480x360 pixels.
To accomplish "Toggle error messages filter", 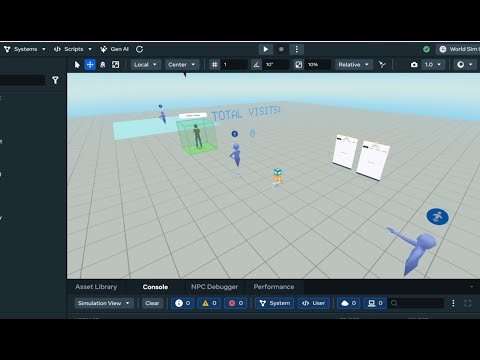I will click(x=236, y=303).
